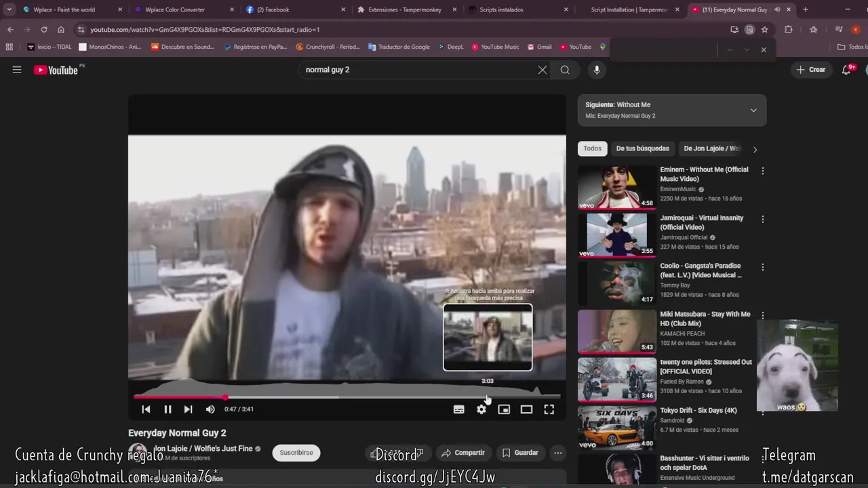Screen dimensions: 868x488
Task: Select the Todos filter chip
Action: coord(593,148)
